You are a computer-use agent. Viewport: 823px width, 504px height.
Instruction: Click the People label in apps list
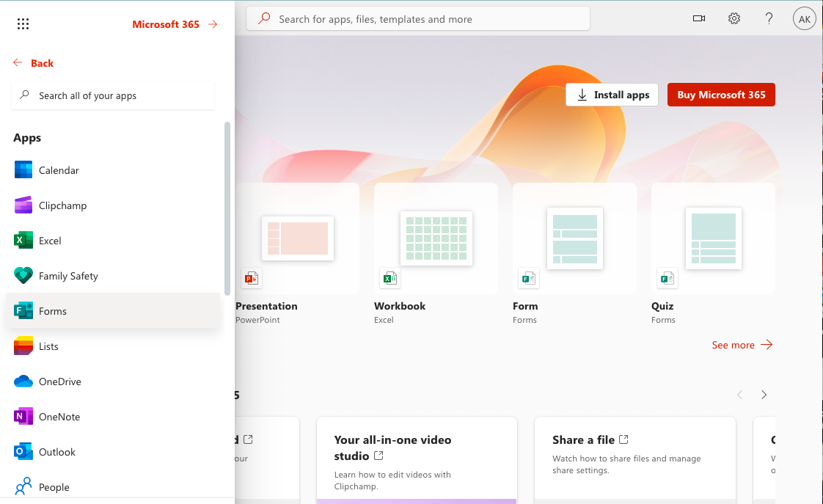54,486
